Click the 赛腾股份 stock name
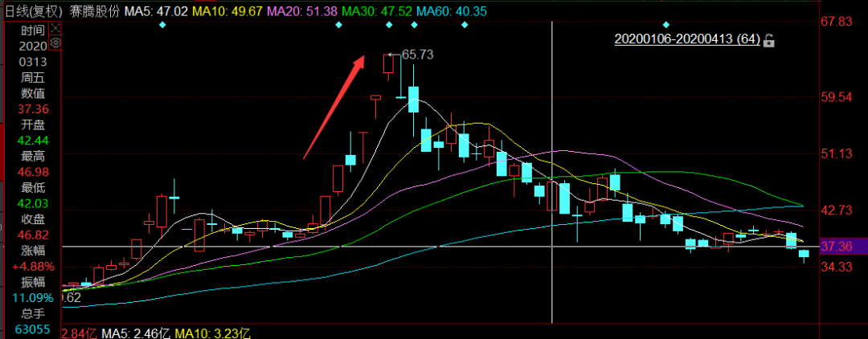 pos(96,12)
